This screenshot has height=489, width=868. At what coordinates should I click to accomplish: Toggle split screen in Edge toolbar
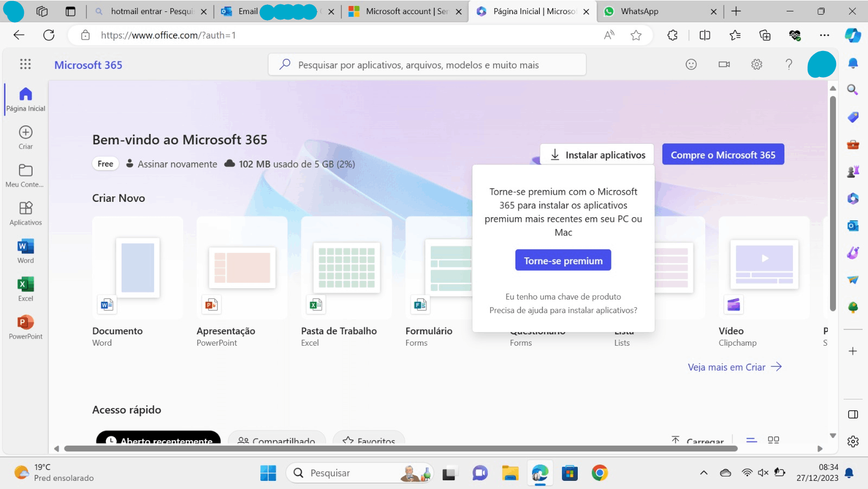[x=705, y=35]
